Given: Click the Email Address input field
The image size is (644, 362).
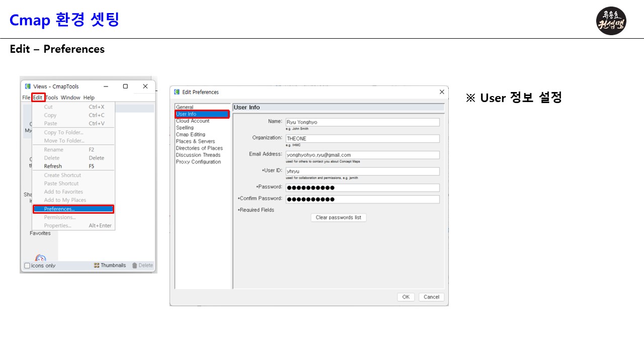Looking at the screenshot, I should (362, 155).
